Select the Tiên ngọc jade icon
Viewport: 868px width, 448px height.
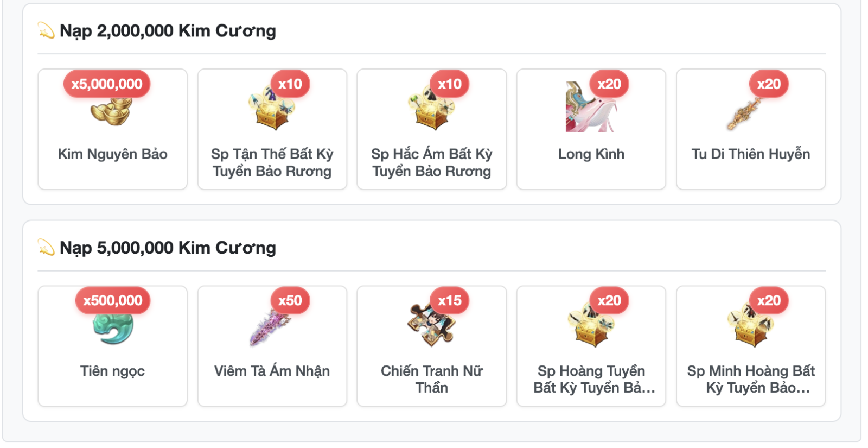pyautogui.click(x=113, y=328)
